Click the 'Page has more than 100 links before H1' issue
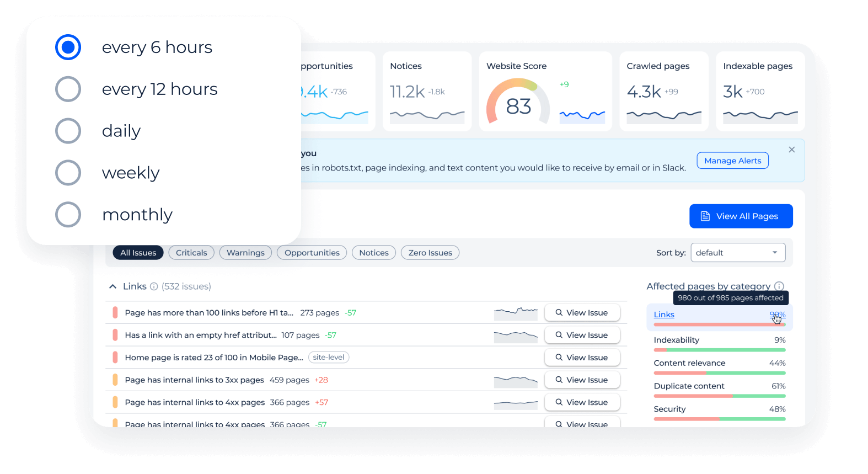This screenshot has height=474, width=868. click(x=209, y=313)
